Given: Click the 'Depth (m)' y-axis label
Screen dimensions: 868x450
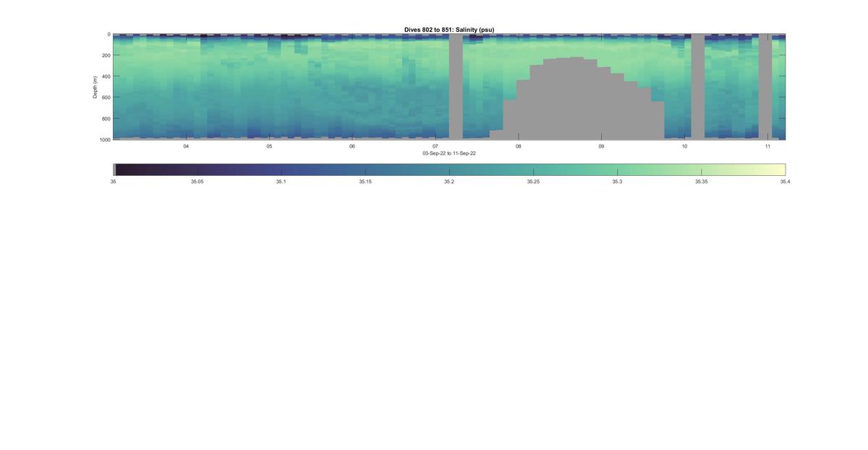Looking at the screenshot, I should pos(95,87).
